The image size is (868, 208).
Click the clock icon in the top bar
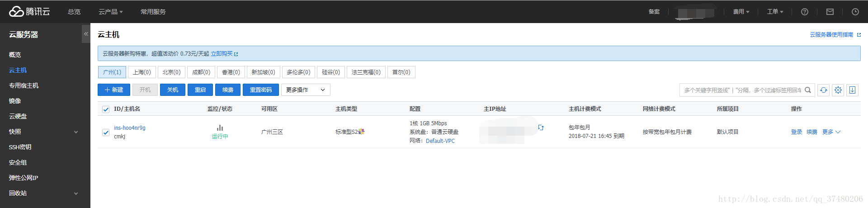point(855,12)
